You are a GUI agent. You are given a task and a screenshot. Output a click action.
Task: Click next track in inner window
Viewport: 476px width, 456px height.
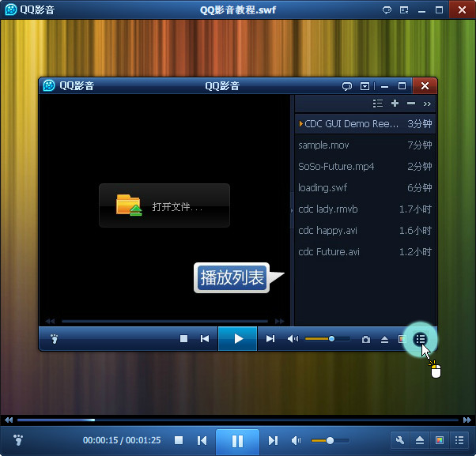pyautogui.click(x=270, y=338)
